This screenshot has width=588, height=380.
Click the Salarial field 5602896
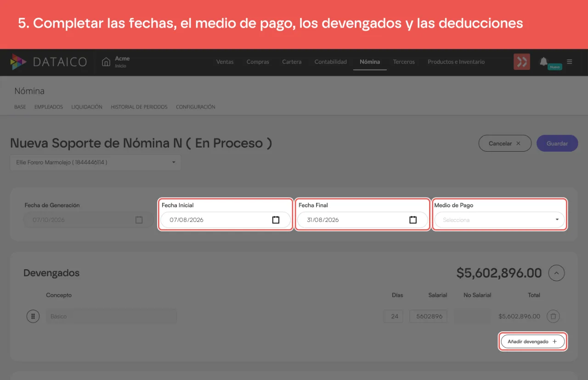coord(428,316)
